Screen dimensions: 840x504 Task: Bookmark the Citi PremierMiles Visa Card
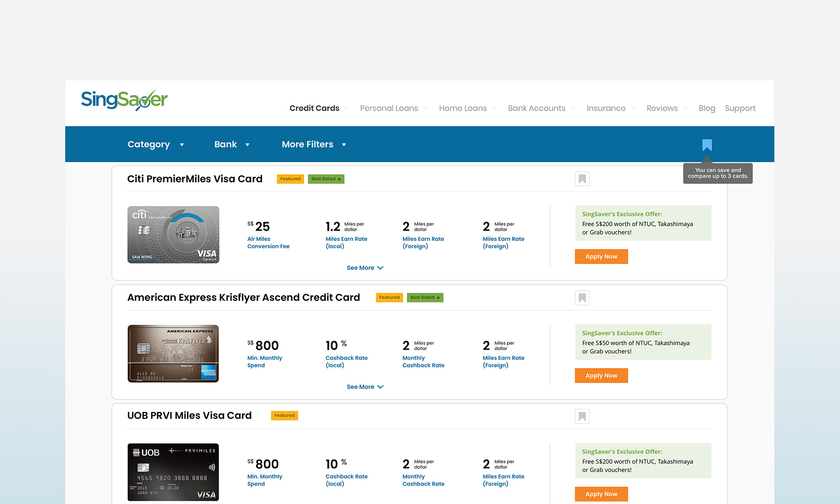[x=582, y=179]
